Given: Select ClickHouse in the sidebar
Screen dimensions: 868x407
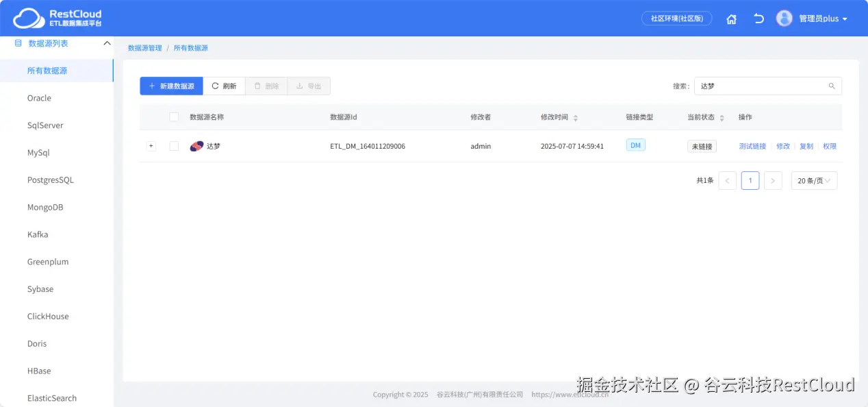Looking at the screenshot, I should pos(47,316).
